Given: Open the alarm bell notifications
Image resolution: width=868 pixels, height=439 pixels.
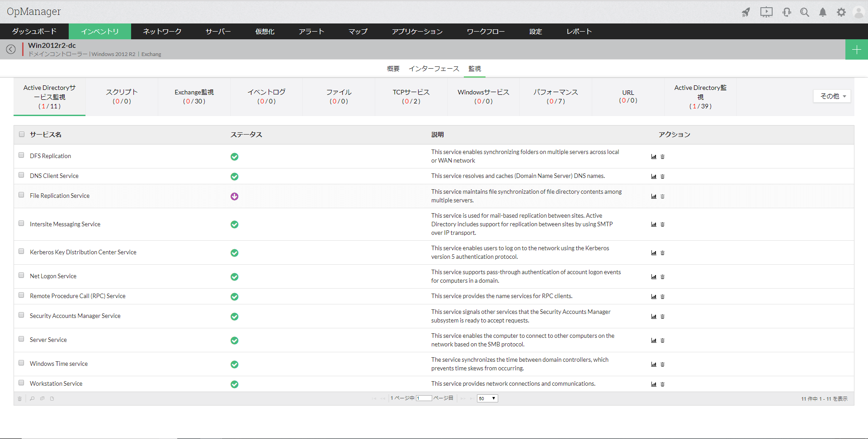Looking at the screenshot, I should 823,12.
